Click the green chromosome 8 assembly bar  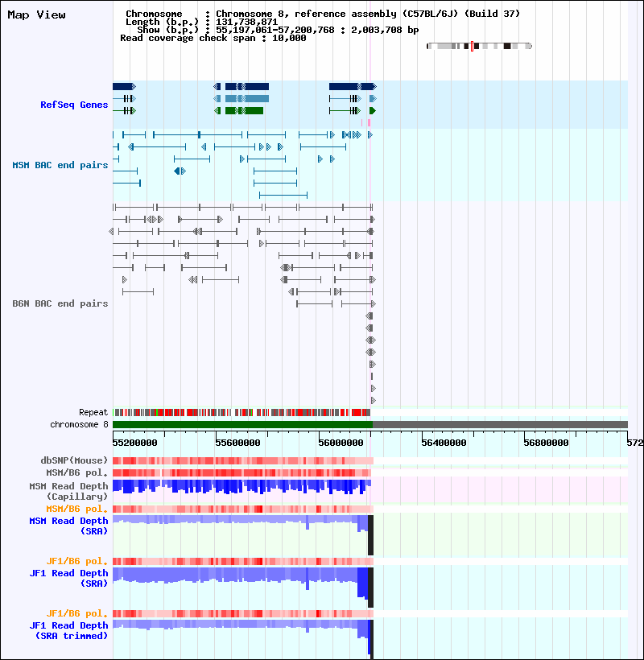tap(242, 424)
